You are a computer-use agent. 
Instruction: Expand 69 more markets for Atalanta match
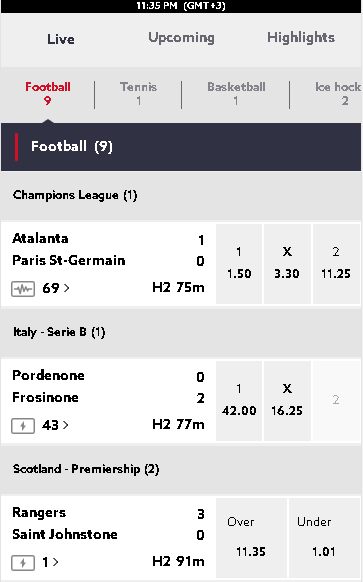tap(56, 288)
